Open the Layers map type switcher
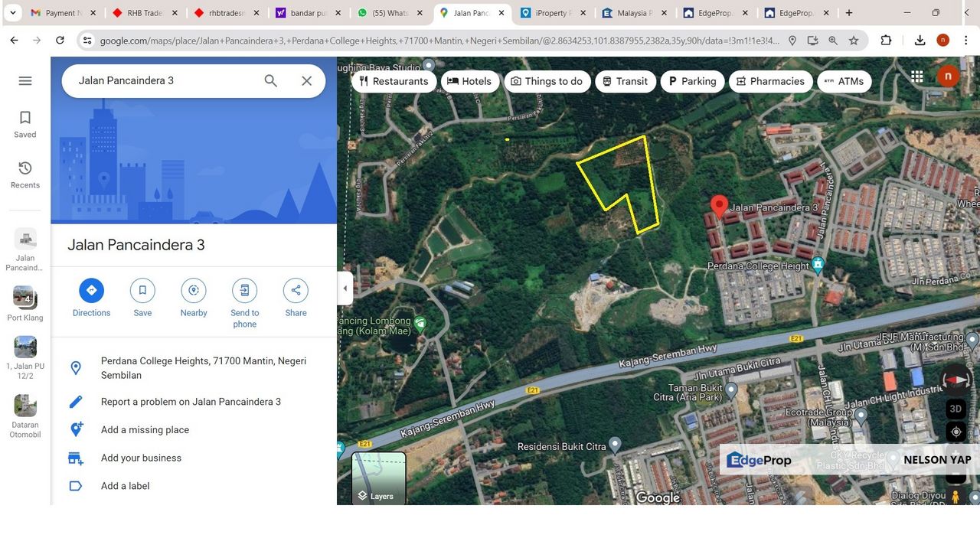This screenshot has width=980, height=551. pos(379,478)
